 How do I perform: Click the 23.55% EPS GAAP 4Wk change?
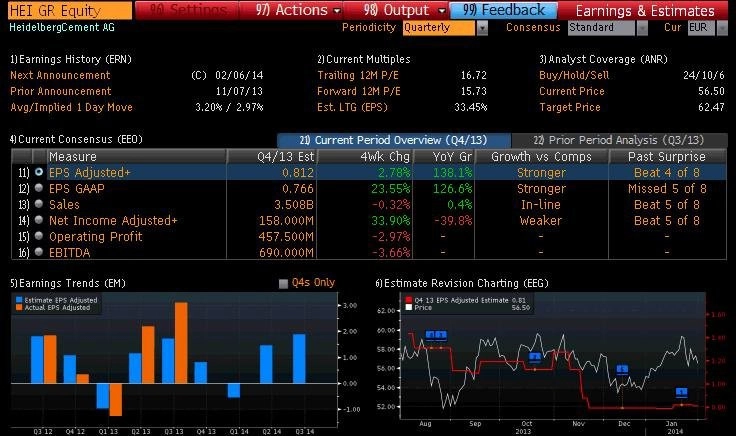click(390, 189)
